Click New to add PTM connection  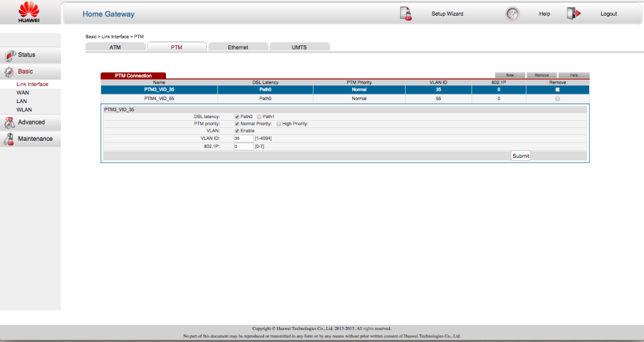510,75
